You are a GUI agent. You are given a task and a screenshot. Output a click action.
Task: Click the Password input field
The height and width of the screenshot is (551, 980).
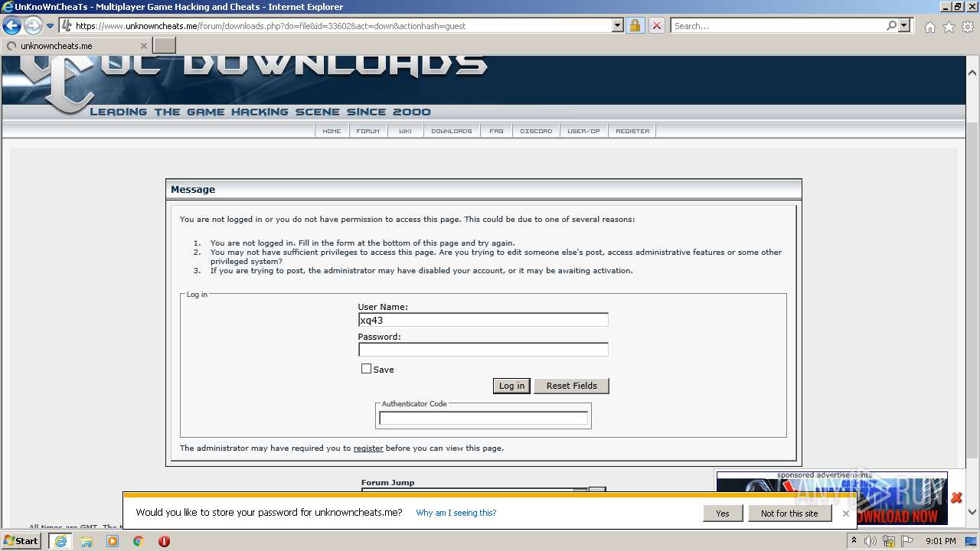click(483, 350)
